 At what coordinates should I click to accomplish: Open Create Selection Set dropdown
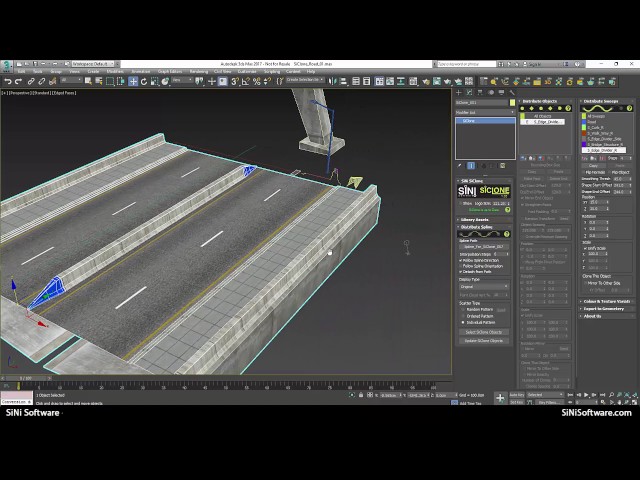[x=305, y=80]
